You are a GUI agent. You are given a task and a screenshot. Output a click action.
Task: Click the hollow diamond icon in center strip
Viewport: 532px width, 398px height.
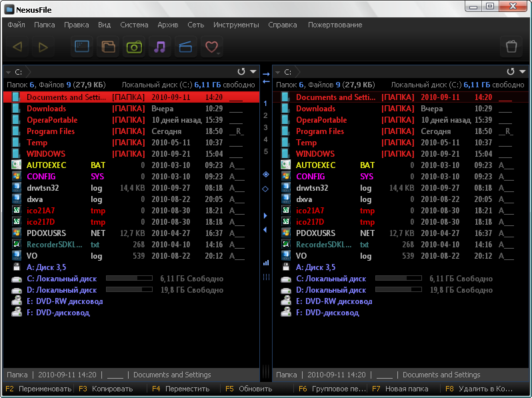pos(265,189)
